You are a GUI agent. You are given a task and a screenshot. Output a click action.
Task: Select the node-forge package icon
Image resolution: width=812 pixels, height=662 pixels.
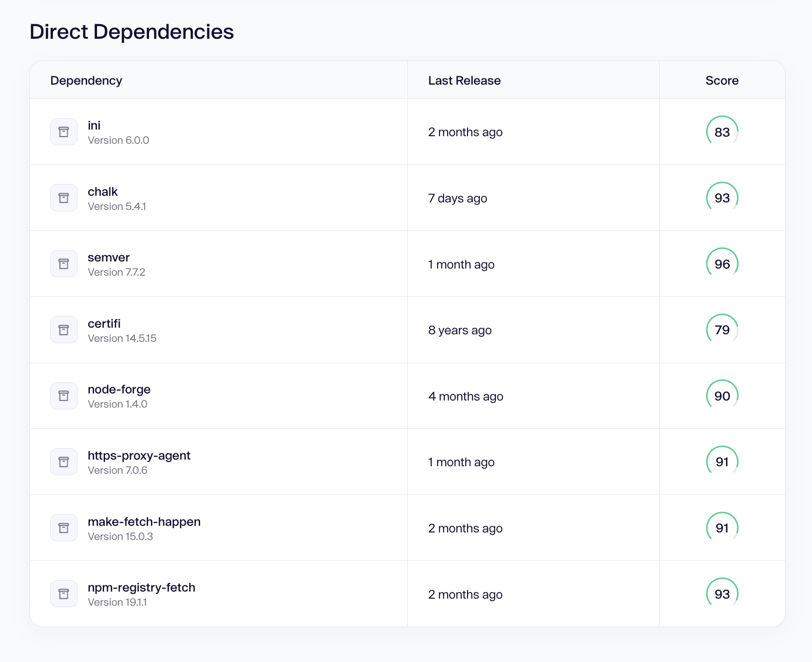coord(64,396)
